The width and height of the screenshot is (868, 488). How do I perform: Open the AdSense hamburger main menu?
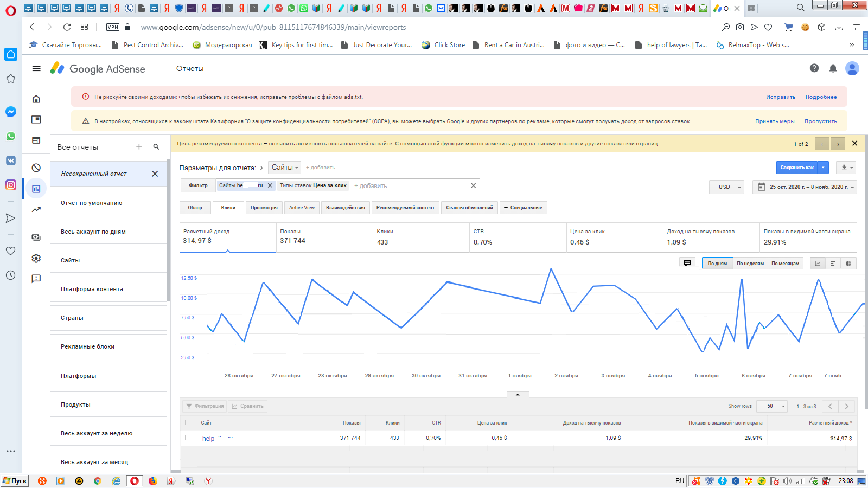click(36, 68)
